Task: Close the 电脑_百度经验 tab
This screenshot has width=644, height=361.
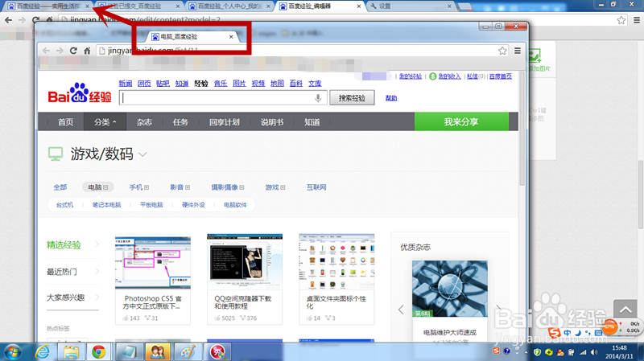Action: coord(231,36)
